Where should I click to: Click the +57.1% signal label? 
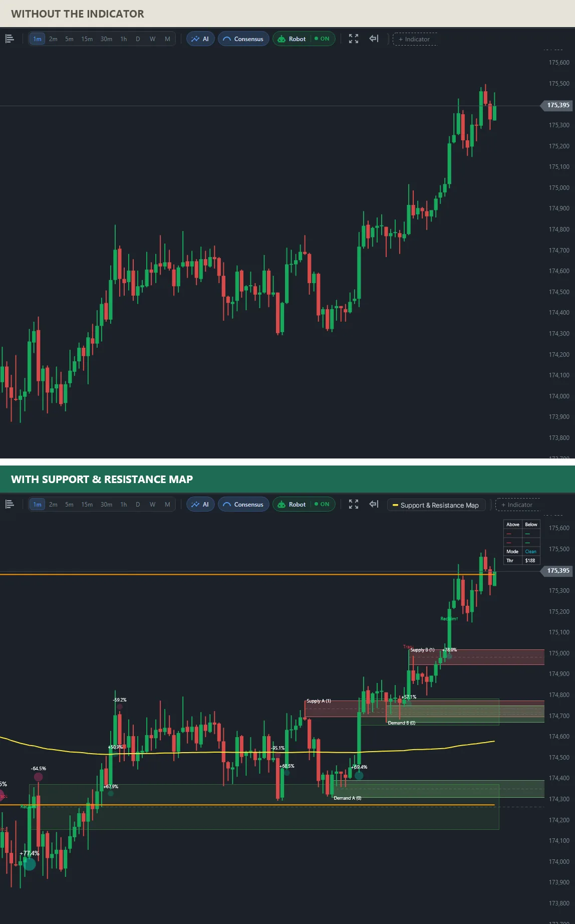[409, 697]
